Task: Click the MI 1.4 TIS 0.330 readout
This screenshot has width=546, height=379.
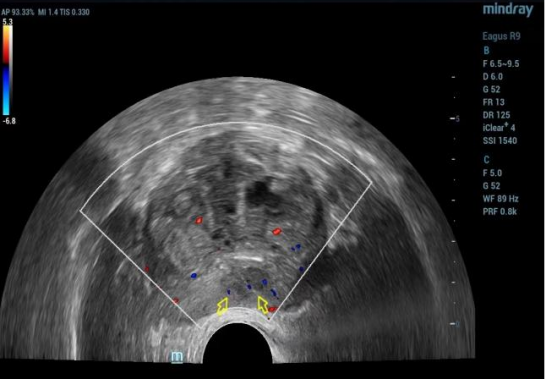Action: pos(64,12)
